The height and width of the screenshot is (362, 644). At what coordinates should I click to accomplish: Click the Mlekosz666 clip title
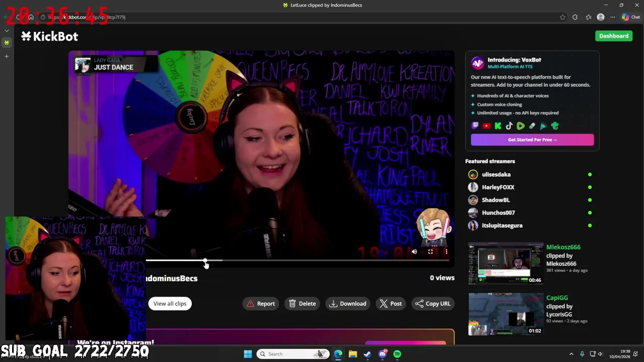[563, 247]
